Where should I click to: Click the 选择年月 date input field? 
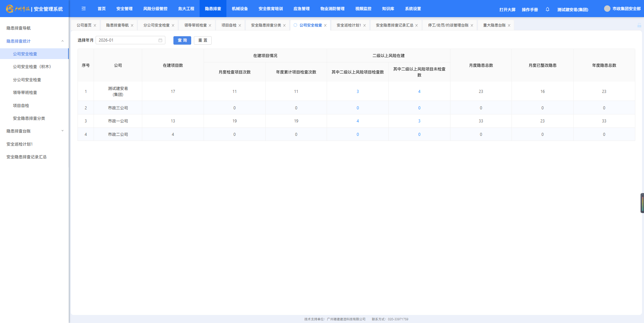click(127, 40)
